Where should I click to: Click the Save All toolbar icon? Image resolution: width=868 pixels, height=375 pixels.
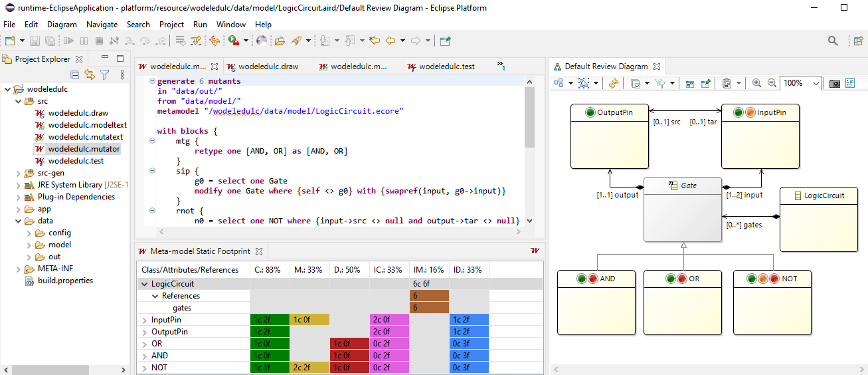[50, 41]
